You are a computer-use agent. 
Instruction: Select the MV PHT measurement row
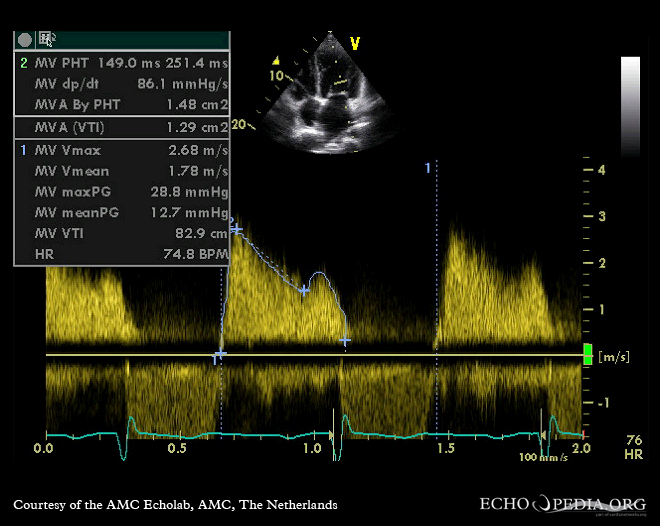[122, 62]
